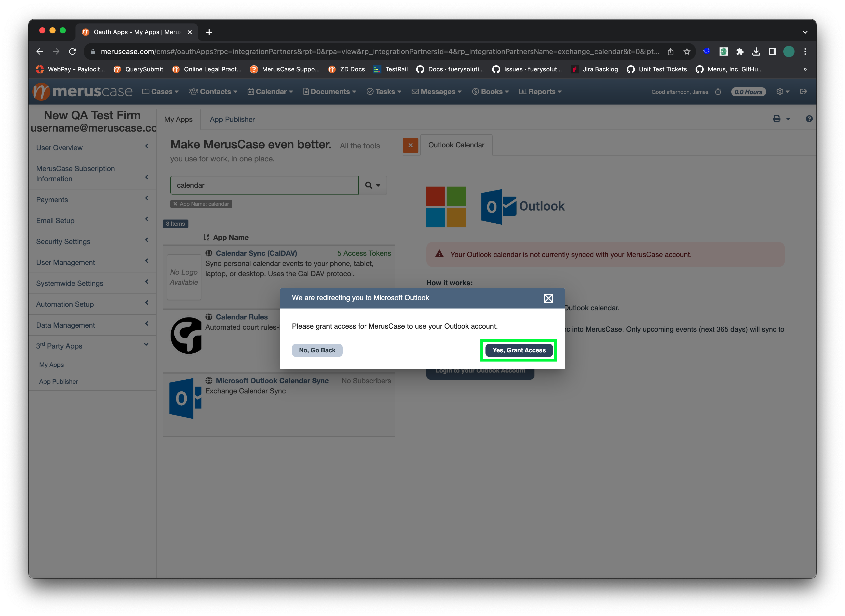This screenshot has width=845, height=616.
Task: Click the print icon
Action: (776, 119)
